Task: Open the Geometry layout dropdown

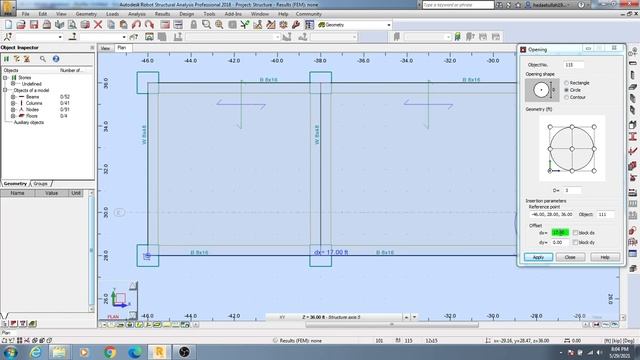Action: coord(389,25)
